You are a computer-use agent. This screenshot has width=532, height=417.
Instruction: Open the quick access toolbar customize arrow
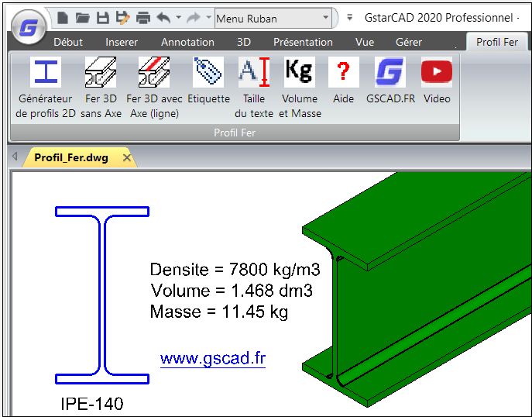tap(349, 17)
